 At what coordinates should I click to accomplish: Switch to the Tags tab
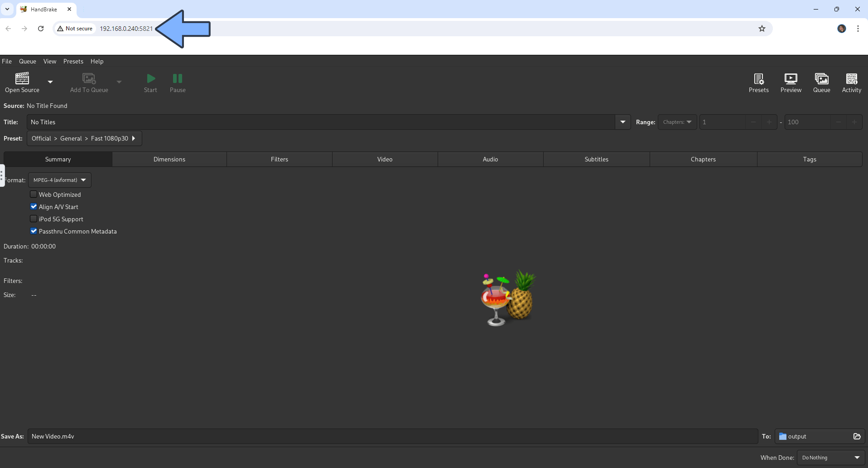(810, 159)
